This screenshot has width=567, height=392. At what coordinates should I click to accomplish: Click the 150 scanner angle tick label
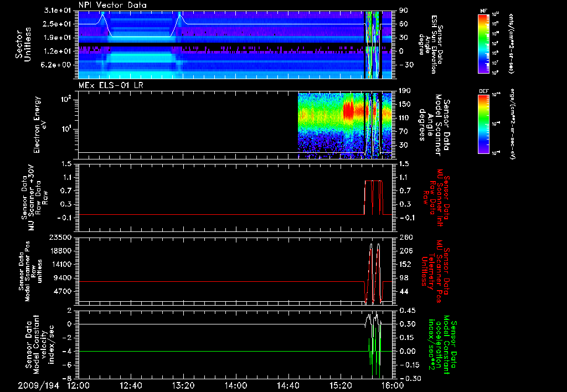point(405,104)
